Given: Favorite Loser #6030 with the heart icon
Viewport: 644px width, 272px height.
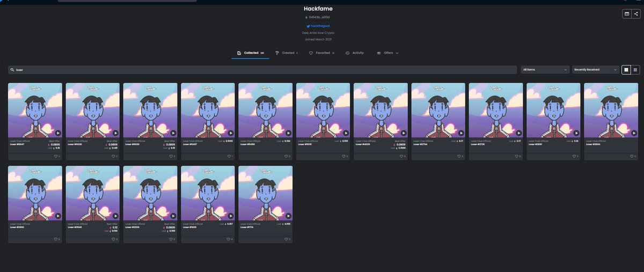Looking at the screenshot, I should pyautogui.click(x=170, y=156).
